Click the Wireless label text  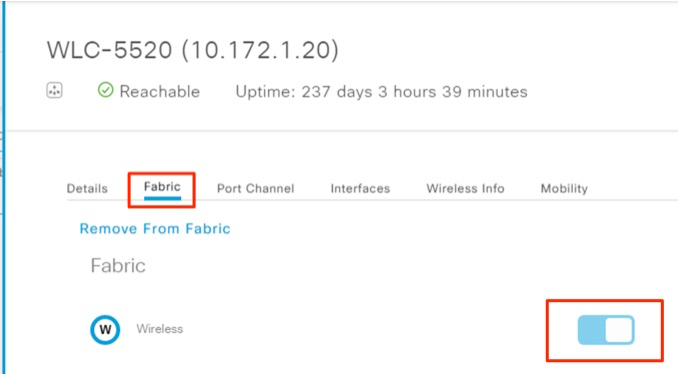pos(160,329)
